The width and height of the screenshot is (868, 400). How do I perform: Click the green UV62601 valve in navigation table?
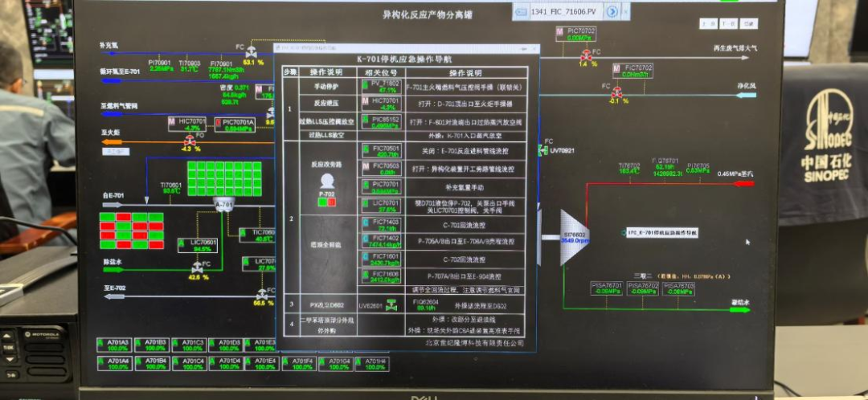[x=391, y=305]
